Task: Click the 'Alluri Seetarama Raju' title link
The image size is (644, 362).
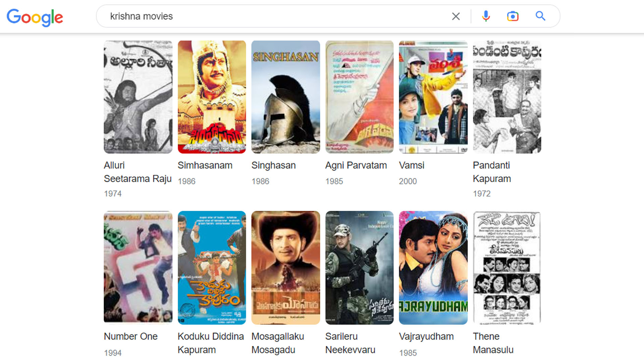Action: point(138,172)
